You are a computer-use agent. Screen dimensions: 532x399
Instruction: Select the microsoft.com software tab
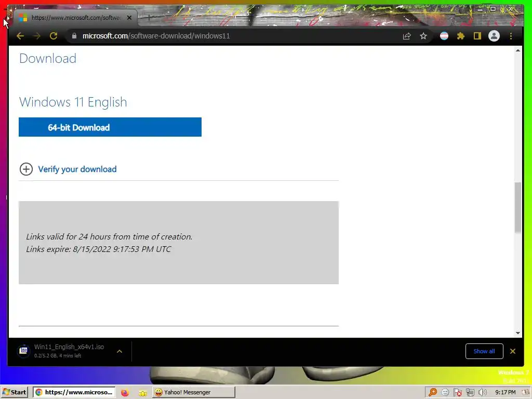[x=75, y=18]
